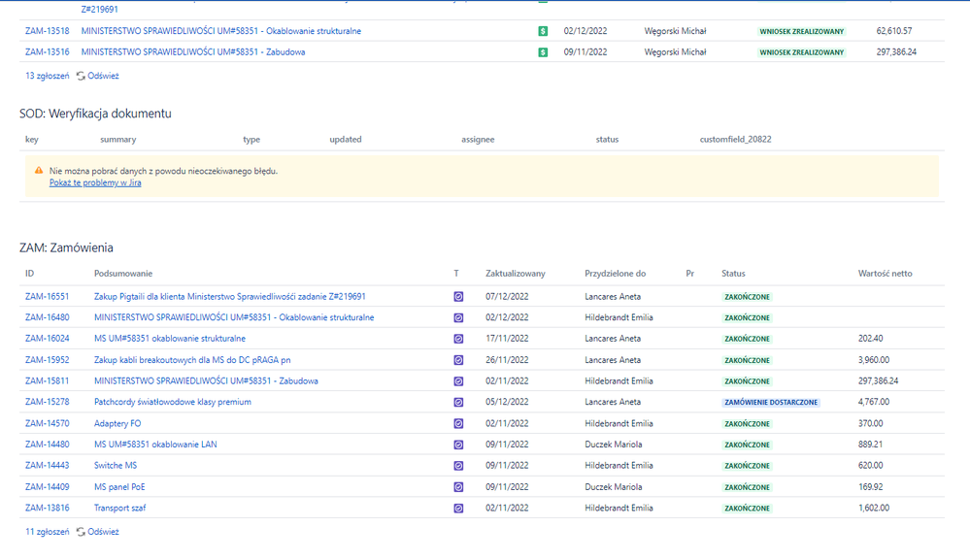Click the issue type icon in ZAM-15278 row
The width and height of the screenshot is (970, 560).
point(458,403)
